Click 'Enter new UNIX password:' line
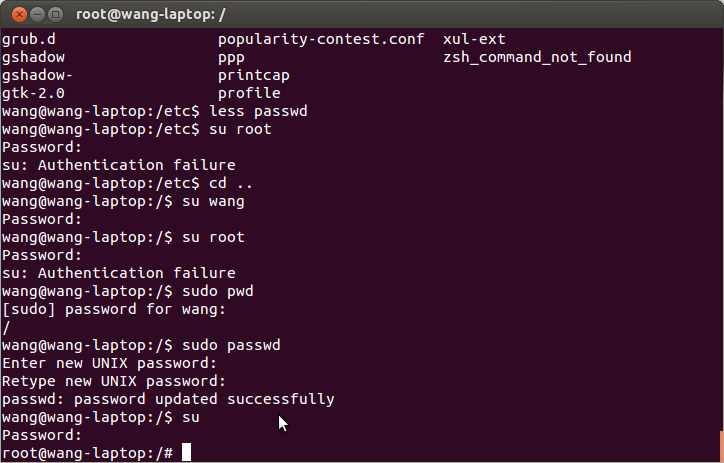This screenshot has width=724, height=463. [109, 363]
